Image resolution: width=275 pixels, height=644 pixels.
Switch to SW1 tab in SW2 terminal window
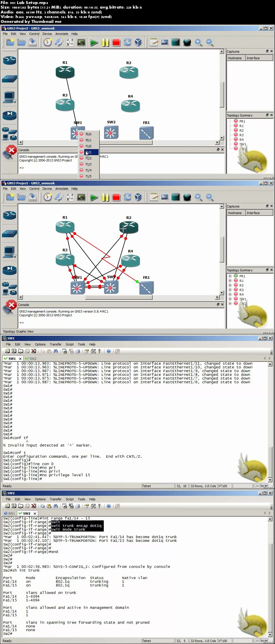pyautogui.click(x=10, y=513)
